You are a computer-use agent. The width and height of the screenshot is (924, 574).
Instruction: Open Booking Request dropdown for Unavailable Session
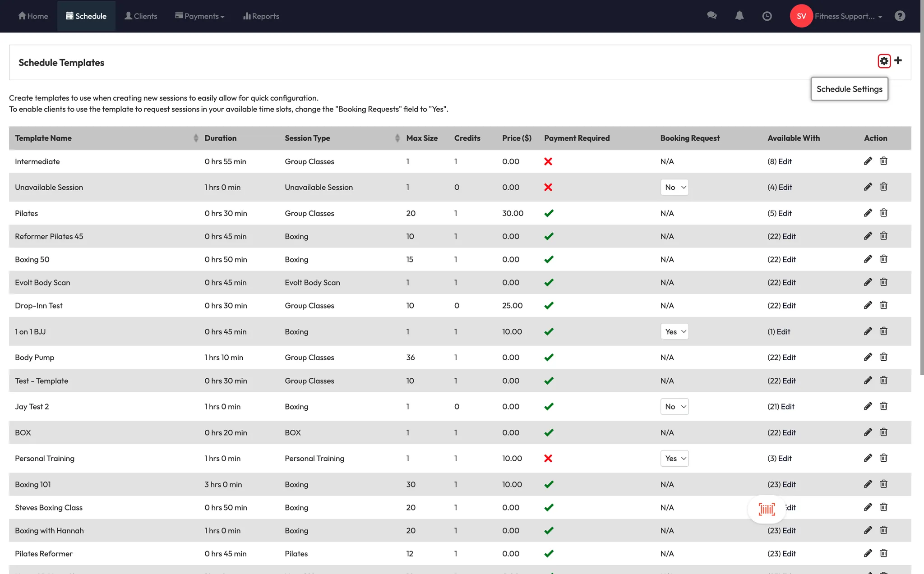point(674,187)
